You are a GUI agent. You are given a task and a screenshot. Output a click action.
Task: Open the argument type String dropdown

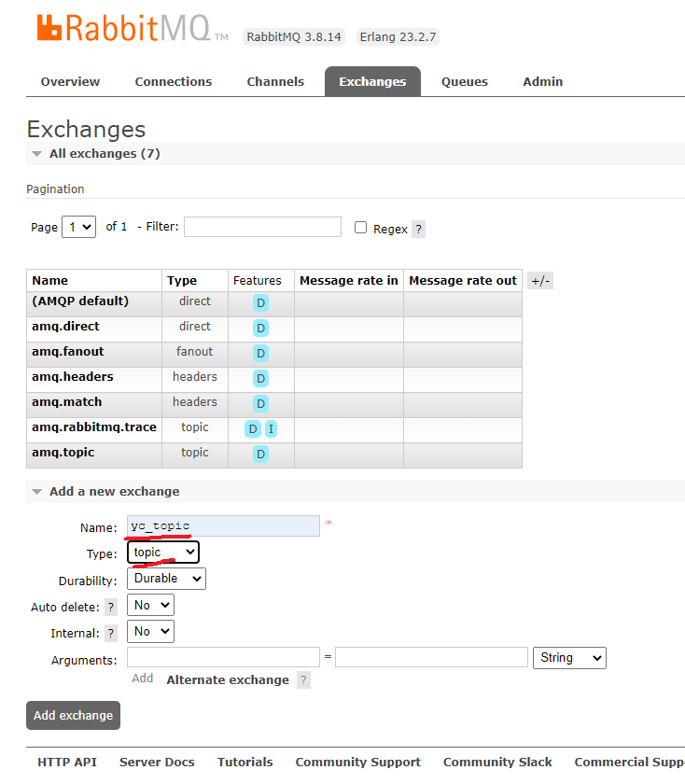(x=569, y=658)
